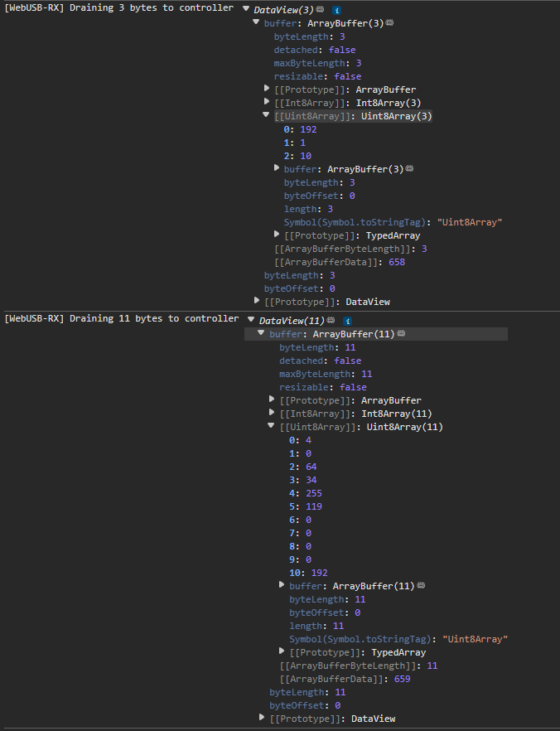
Task: Select the "Draining 3 bytes to controller" log message
Action: 118,8
